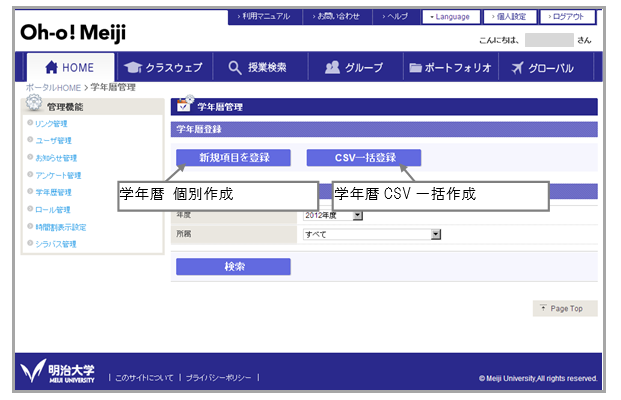
Task: Click the people icon for グループ
Action: [332, 67]
